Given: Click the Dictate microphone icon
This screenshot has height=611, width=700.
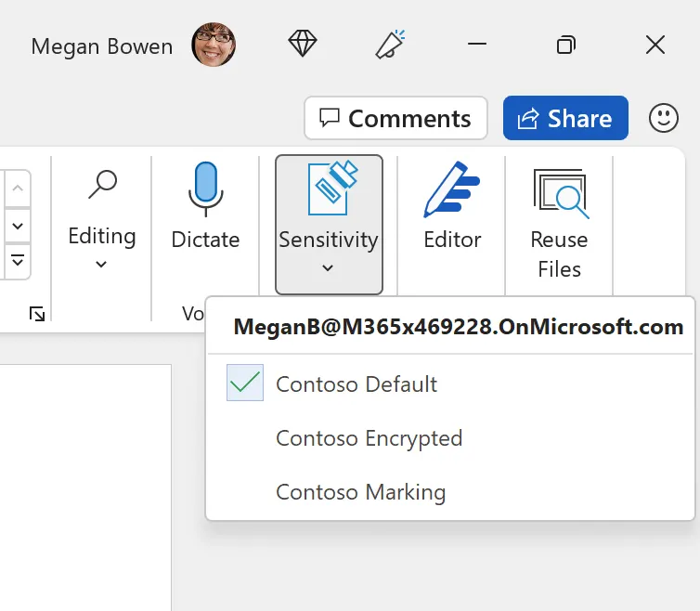Looking at the screenshot, I should click(x=205, y=188).
